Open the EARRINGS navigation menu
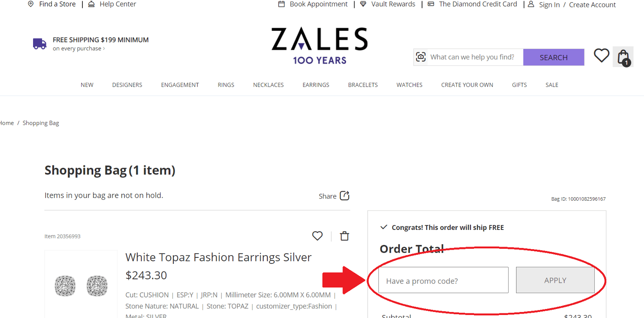The height and width of the screenshot is (318, 644). point(316,85)
